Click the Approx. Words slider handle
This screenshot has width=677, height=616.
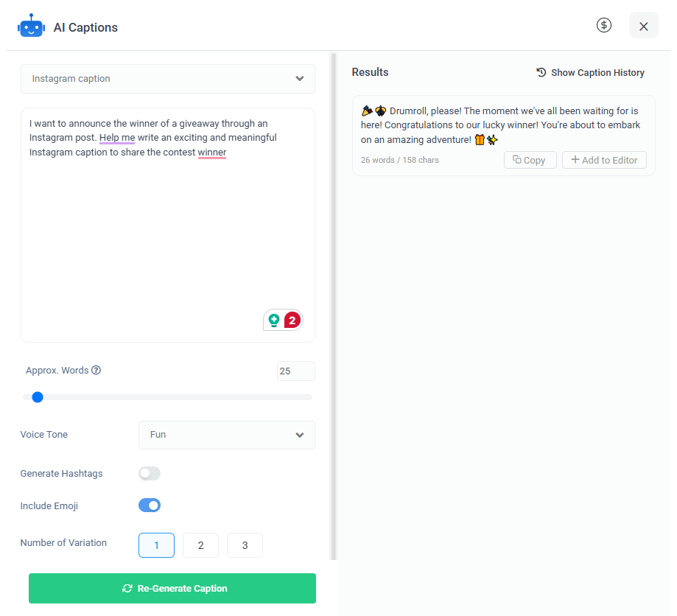38,397
